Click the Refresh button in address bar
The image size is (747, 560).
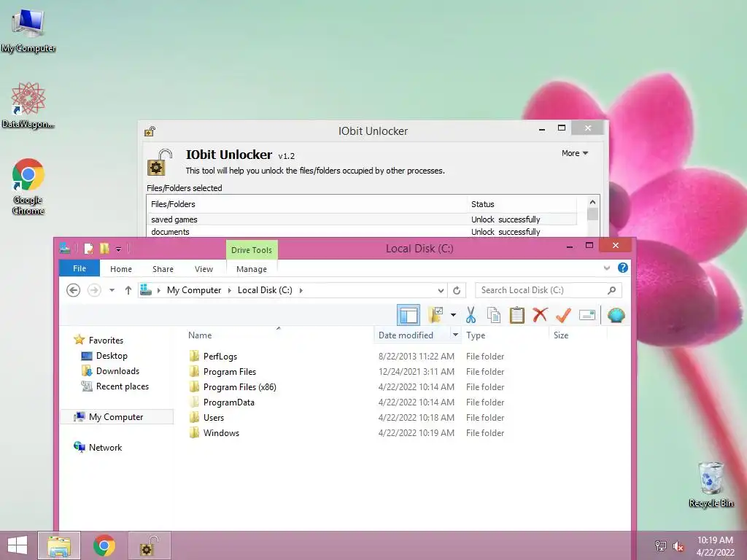click(x=457, y=290)
